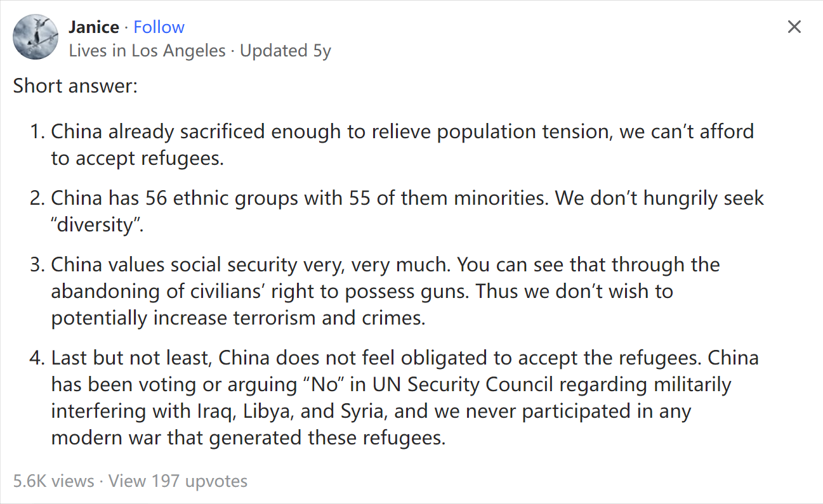Image resolution: width=823 pixels, height=504 pixels.
Task: Open Janice's profile avatar picture
Action: click(36, 37)
